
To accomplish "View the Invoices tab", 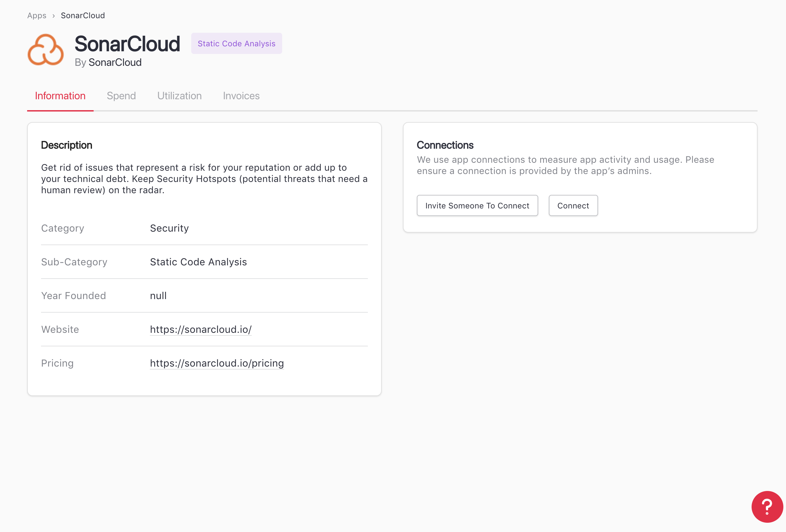I will pos(241,96).
